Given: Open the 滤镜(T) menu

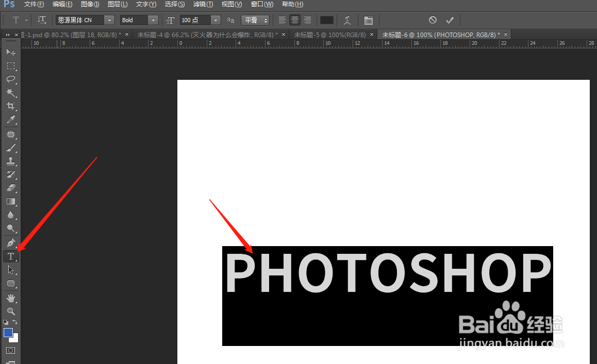Looking at the screenshot, I should [203, 4].
